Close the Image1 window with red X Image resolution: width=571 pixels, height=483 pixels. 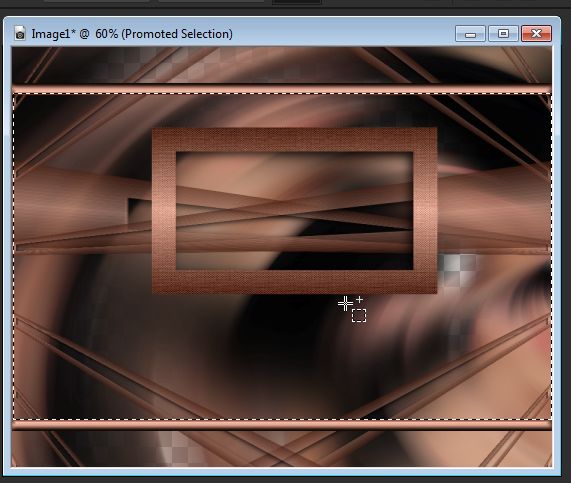click(x=536, y=34)
